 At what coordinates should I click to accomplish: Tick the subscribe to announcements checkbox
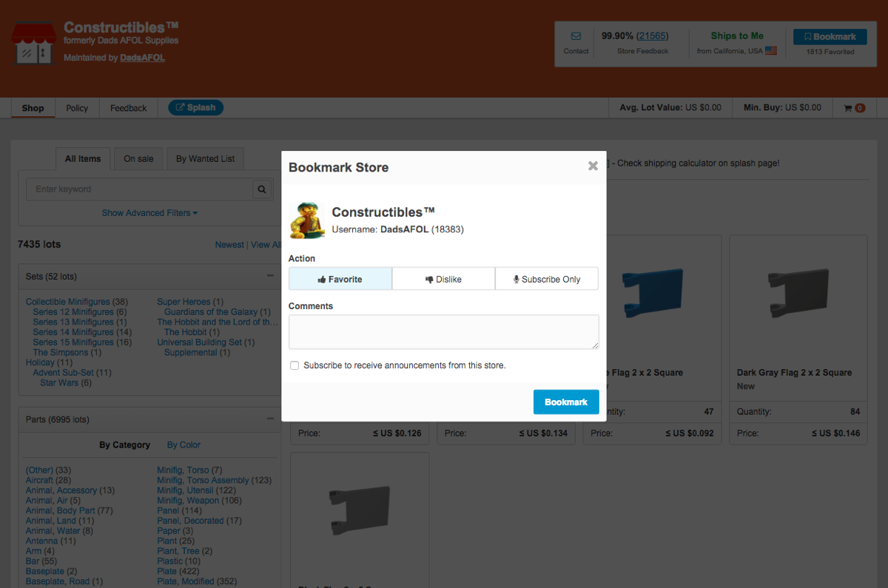[x=295, y=365]
